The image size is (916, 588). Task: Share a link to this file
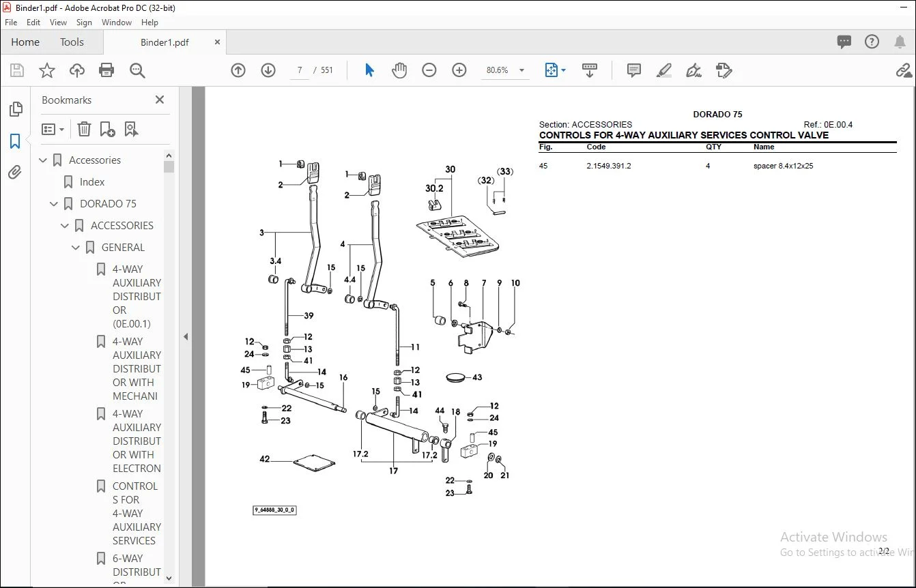(904, 70)
